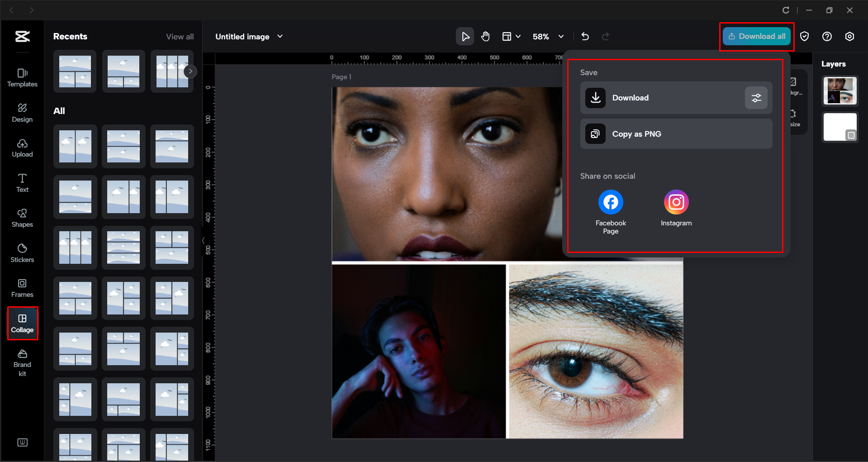This screenshot has height=462, width=868.
Task: Choose Copy as PNG
Action: [x=636, y=133]
